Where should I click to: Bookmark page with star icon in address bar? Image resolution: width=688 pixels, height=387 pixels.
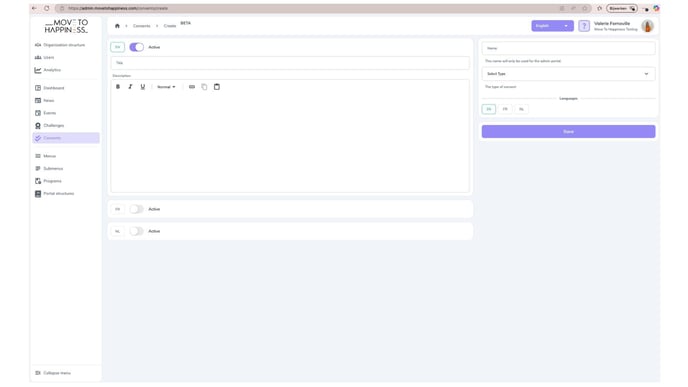pyautogui.click(x=585, y=8)
